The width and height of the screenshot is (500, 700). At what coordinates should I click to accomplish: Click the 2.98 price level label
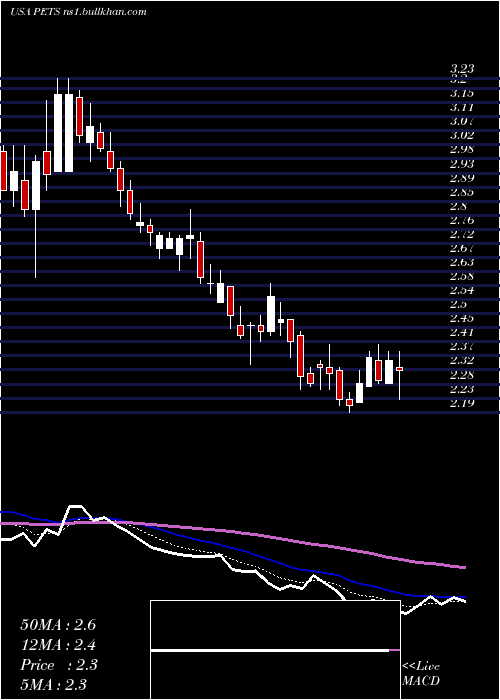[x=462, y=150]
